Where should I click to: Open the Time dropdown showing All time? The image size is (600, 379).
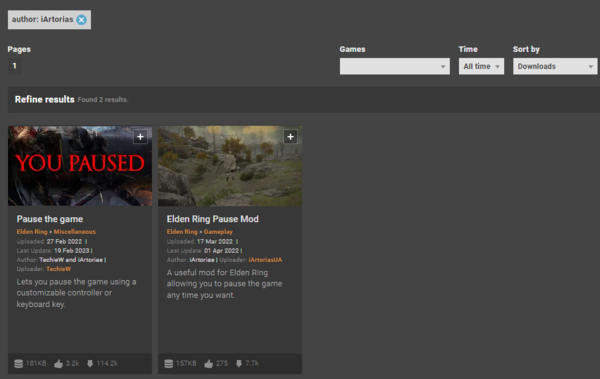(x=481, y=66)
